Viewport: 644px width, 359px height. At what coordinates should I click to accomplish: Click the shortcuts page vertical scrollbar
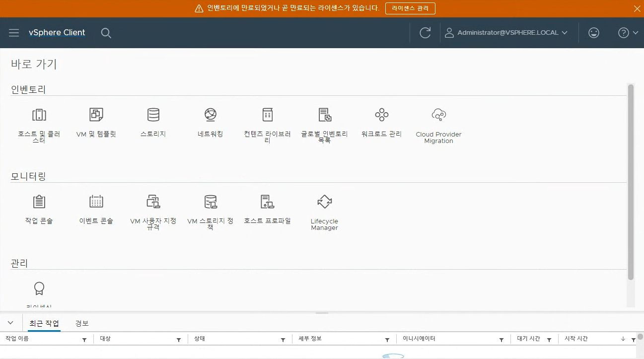(631, 182)
